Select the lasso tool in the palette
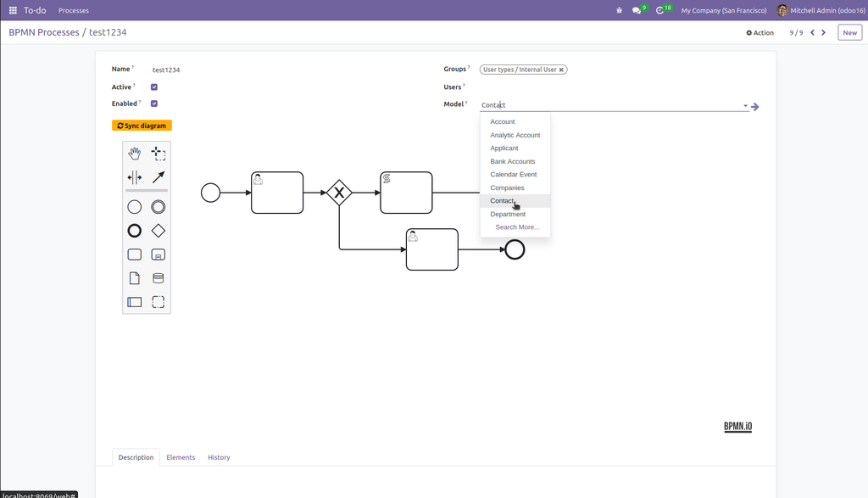868x498 pixels. (159, 154)
